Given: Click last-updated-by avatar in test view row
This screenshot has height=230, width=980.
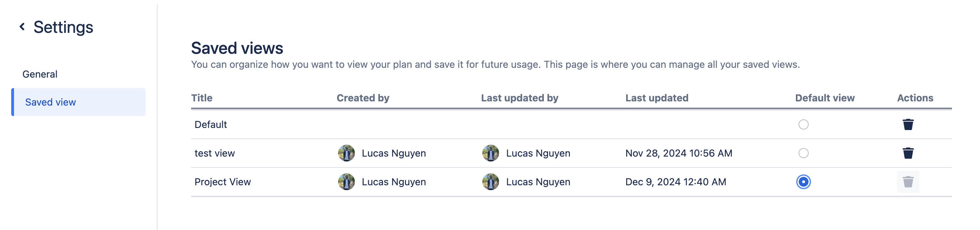Looking at the screenshot, I should pyautogui.click(x=490, y=153).
